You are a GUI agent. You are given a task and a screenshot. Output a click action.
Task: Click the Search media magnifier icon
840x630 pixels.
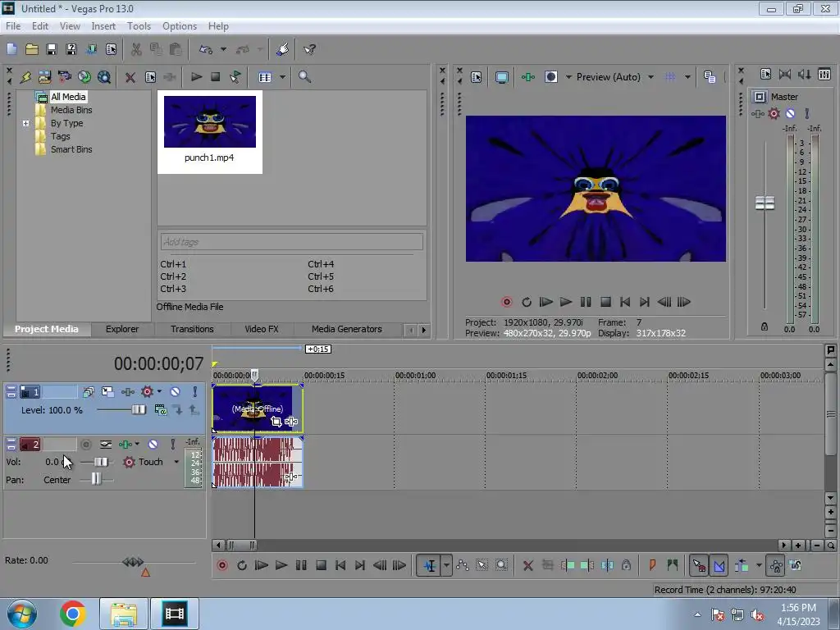click(304, 76)
